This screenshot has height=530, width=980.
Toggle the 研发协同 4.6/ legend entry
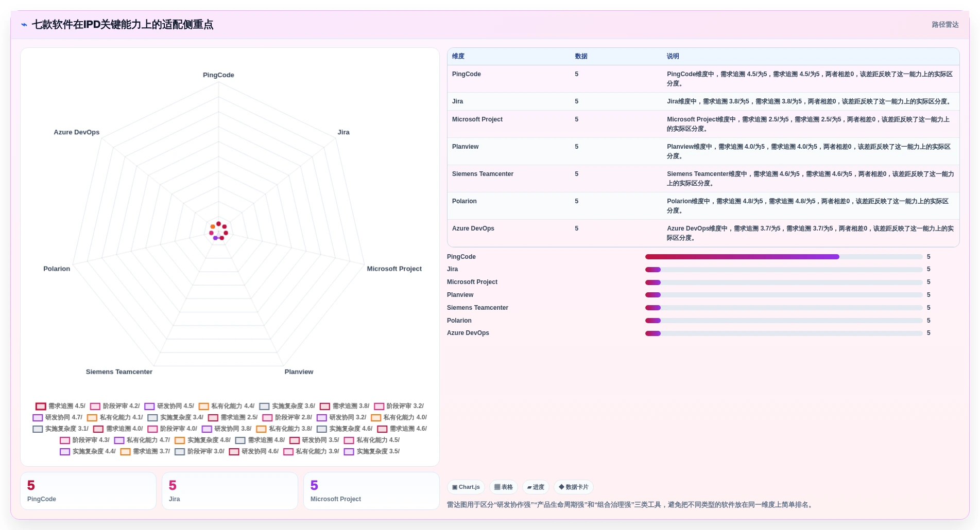point(254,451)
